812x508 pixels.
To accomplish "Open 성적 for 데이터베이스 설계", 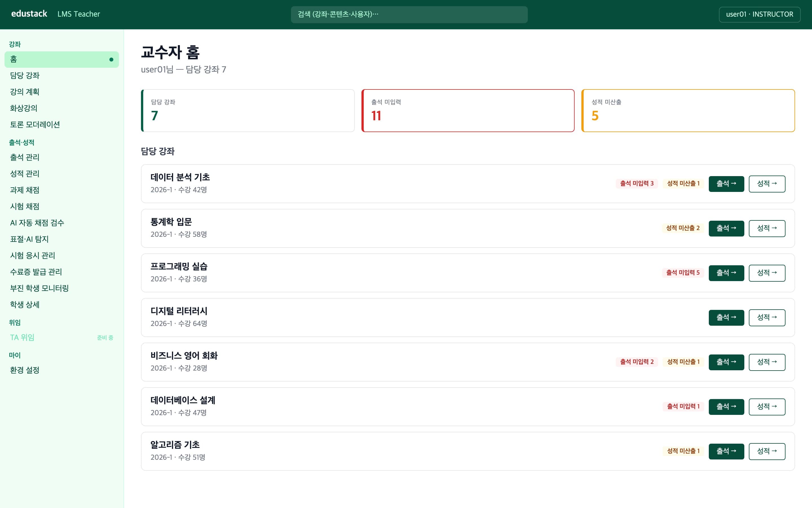I will click(x=767, y=407).
